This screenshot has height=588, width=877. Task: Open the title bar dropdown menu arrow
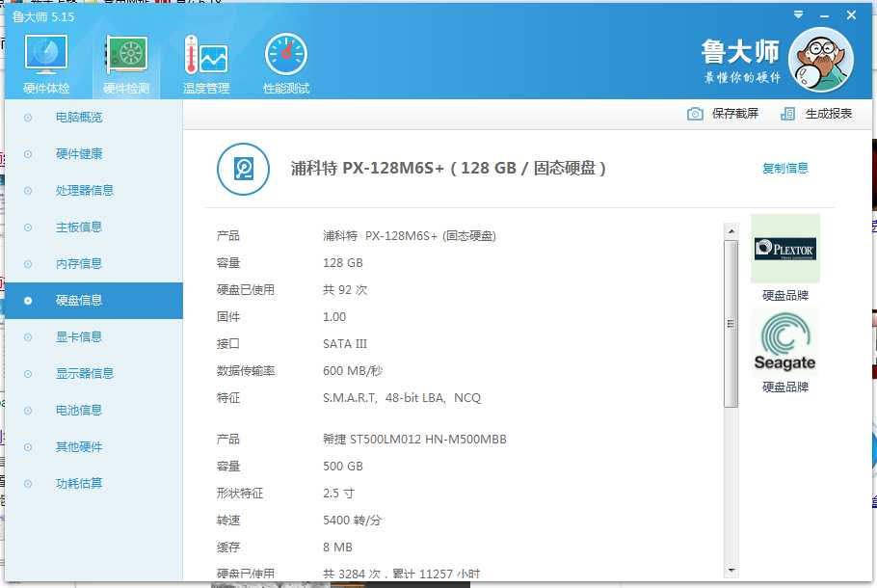(799, 15)
